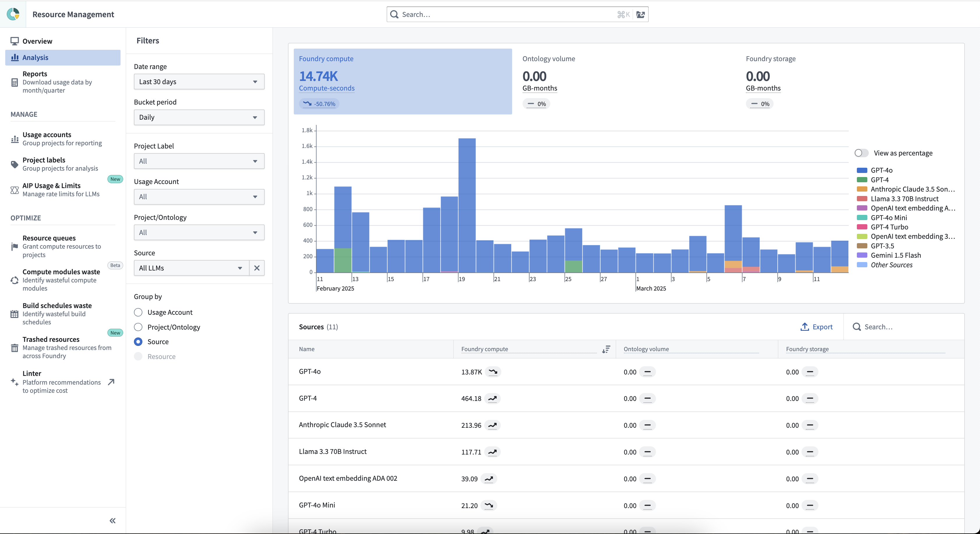Open the Bucket period dropdown
This screenshot has width=980, height=534.
(x=199, y=117)
